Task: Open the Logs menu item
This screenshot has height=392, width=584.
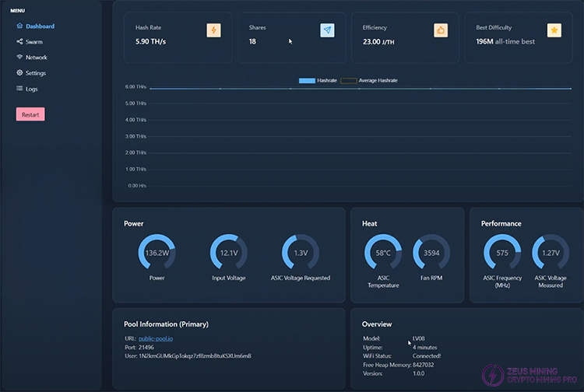Action: [x=31, y=89]
